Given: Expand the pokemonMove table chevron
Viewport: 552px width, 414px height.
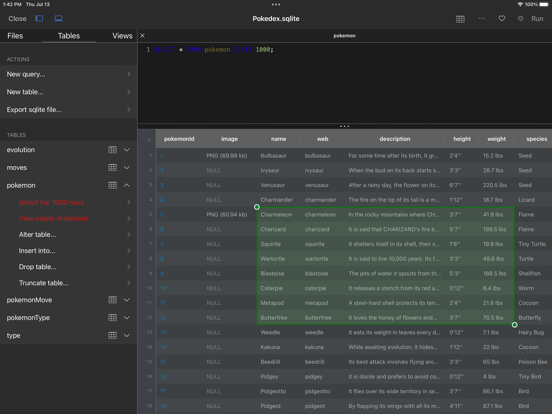Looking at the screenshot, I should coord(127,300).
